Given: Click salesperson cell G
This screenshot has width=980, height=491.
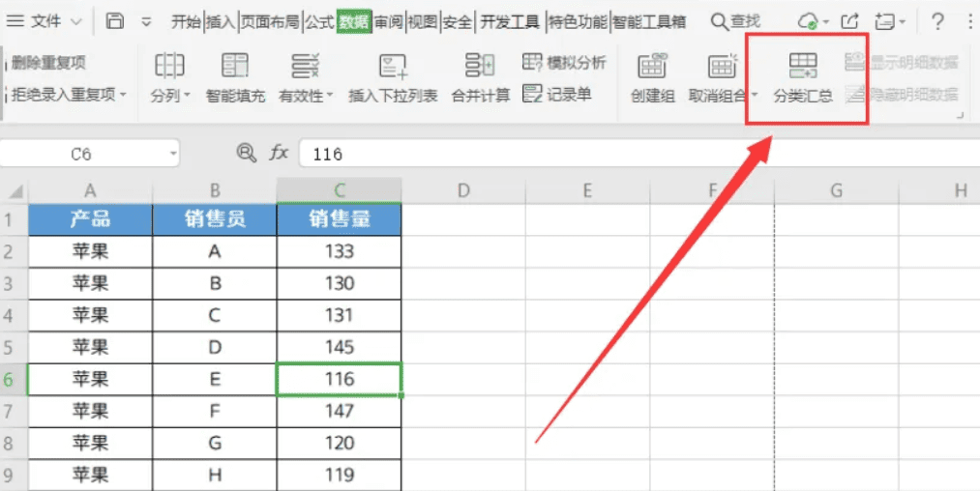Looking at the screenshot, I should (x=215, y=445).
